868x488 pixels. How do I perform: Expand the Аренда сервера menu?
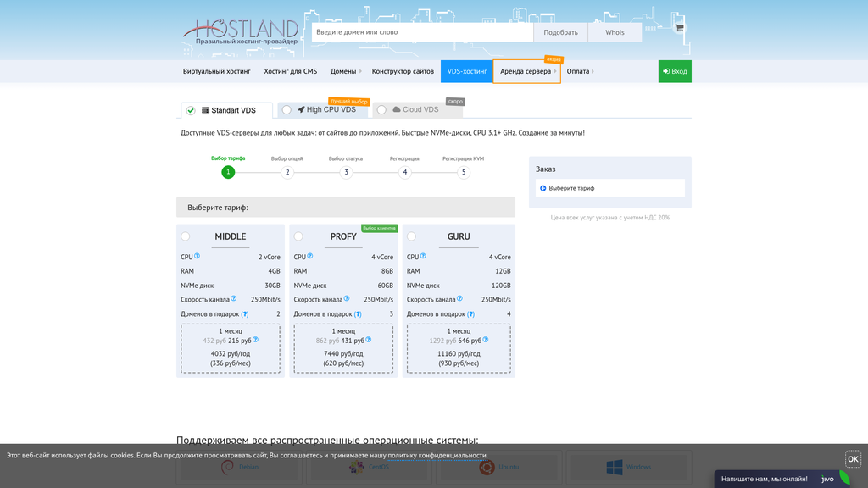click(x=526, y=71)
